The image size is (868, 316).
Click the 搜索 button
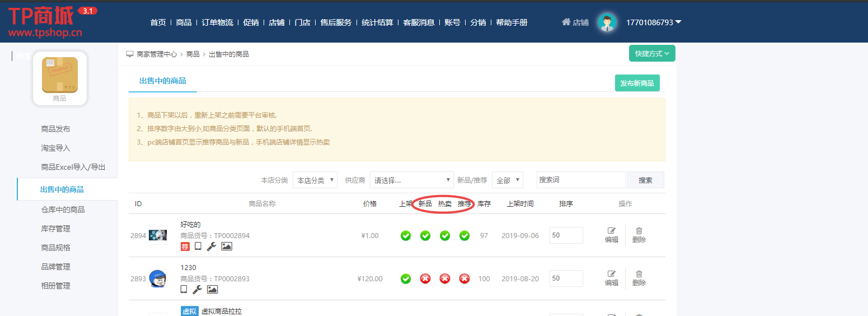[645, 180]
